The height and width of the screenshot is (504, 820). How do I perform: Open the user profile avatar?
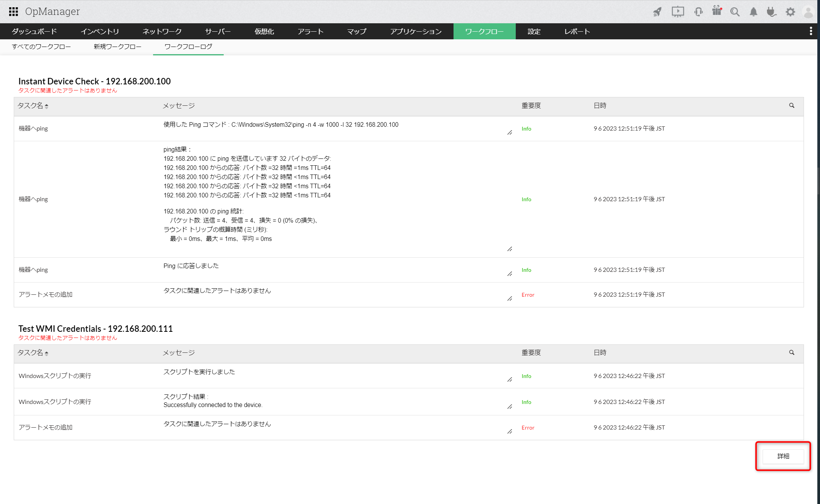point(808,12)
